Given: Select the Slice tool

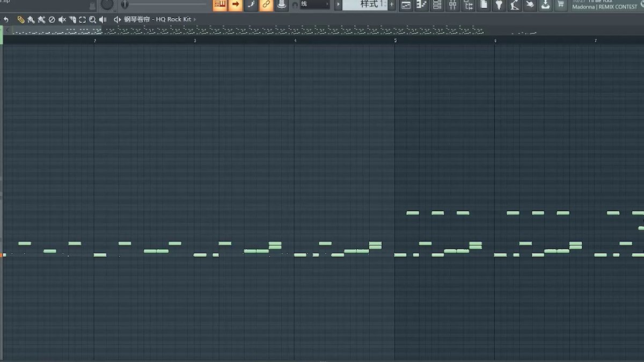Looking at the screenshot, I should tap(72, 19).
